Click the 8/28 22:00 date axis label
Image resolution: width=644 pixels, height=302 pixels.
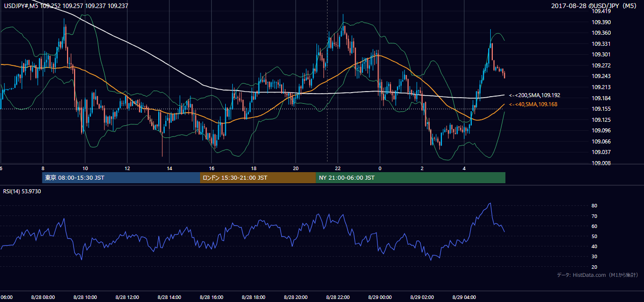click(x=338, y=297)
